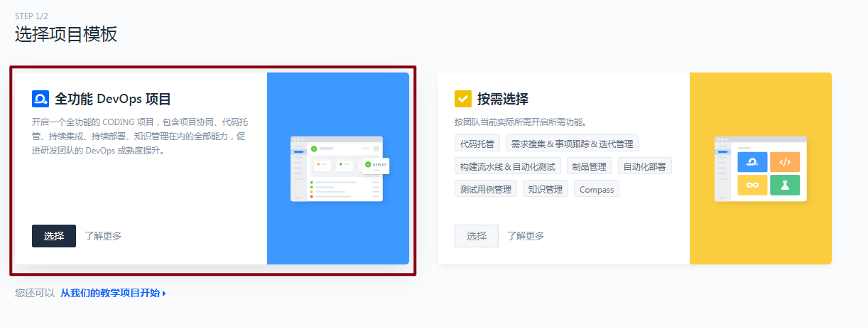
Task: Click the orange code tile icon
Action: pyautogui.click(x=785, y=162)
